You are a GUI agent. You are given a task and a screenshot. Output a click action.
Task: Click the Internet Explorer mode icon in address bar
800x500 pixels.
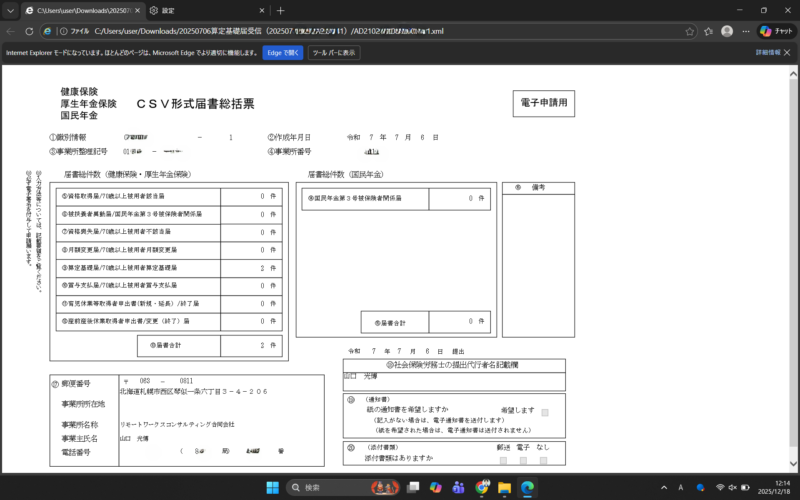[x=47, y=31]
